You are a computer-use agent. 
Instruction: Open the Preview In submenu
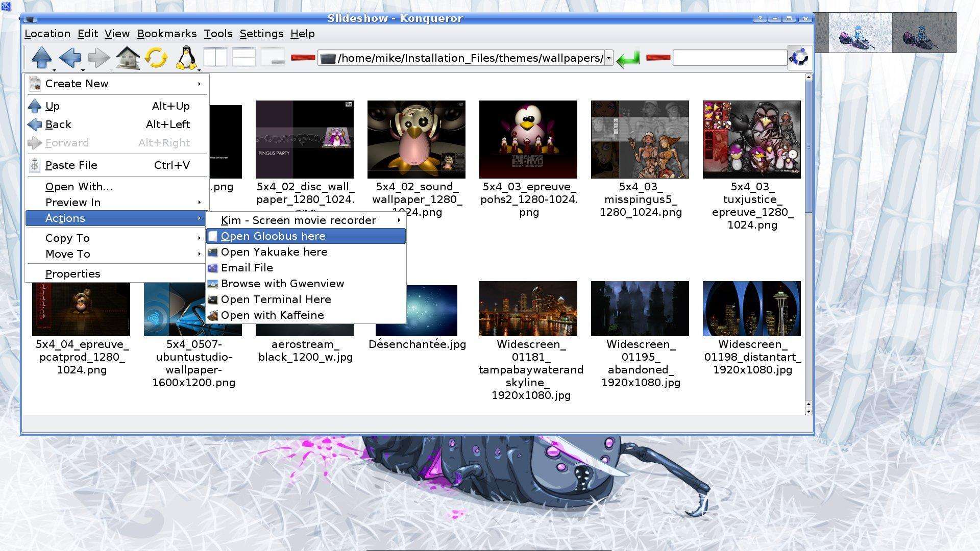click(117, 203)
